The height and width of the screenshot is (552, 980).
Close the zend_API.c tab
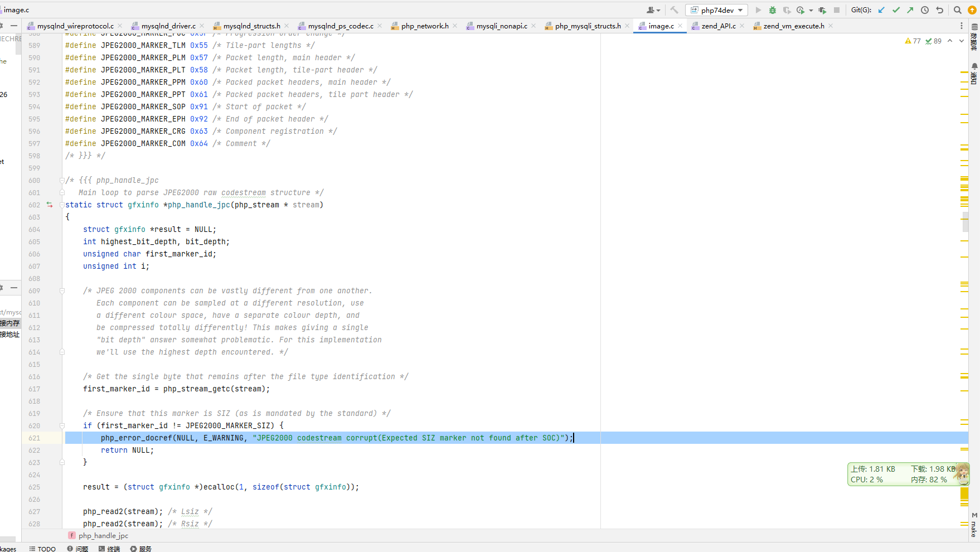point(742,26)
